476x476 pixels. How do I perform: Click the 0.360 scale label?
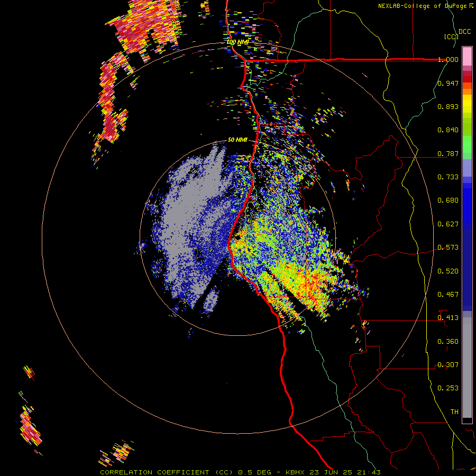point(448,342)
